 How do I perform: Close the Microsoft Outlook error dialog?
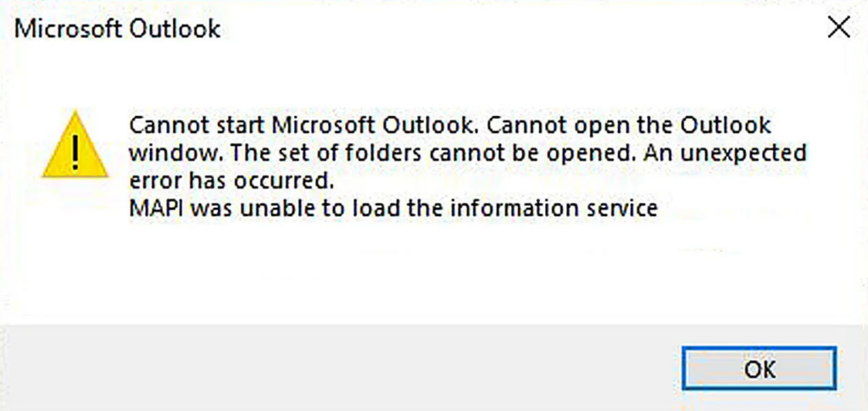point(838,28)
